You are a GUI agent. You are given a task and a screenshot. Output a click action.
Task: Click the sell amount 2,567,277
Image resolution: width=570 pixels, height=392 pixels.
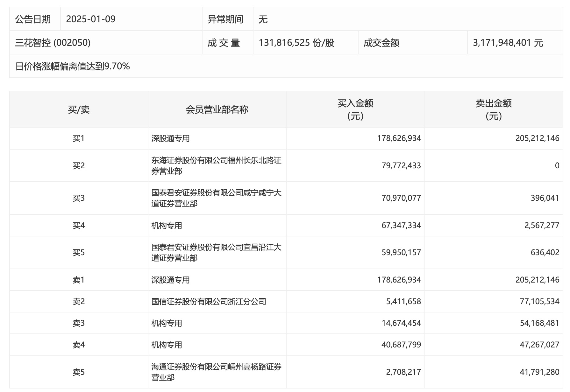click(x=542, y=226)
